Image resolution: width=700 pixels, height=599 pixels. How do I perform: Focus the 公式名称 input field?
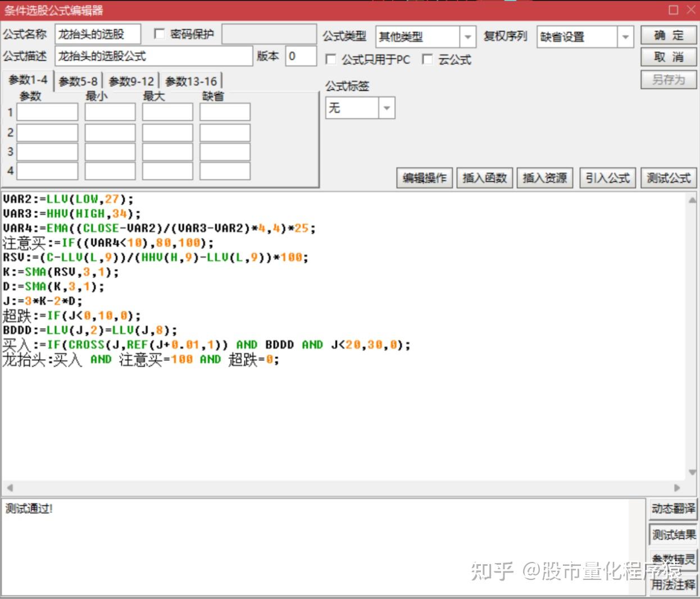[98, 34]
